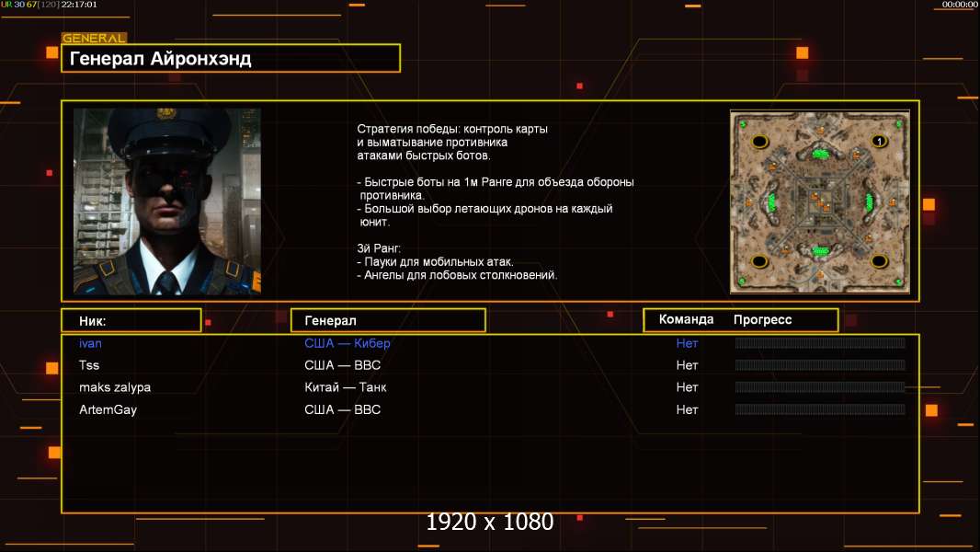Click ArtemGay's loading progress bar
980x552 pixels.
click(820, 409)
